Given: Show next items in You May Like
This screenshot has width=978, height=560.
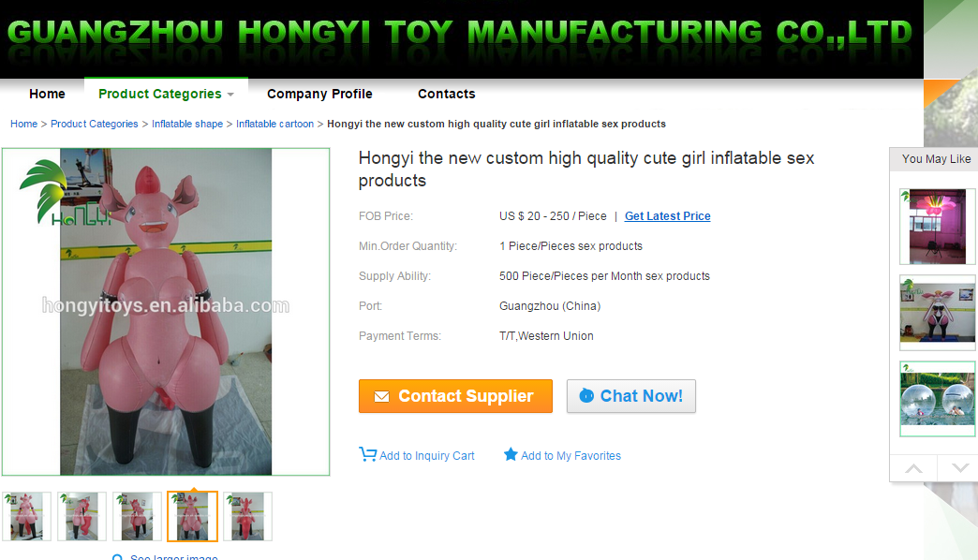Looking at the screenshot, I should 960,468.
